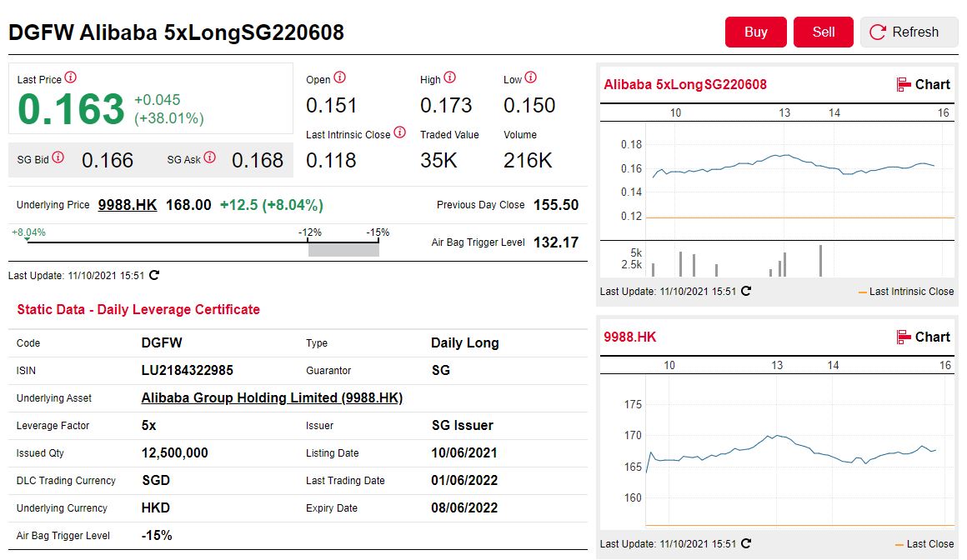Viewport: 967px width, 560px height.
Task: Click Type value Daily Long
Action: pyautogui.click(x=465, y=342)
